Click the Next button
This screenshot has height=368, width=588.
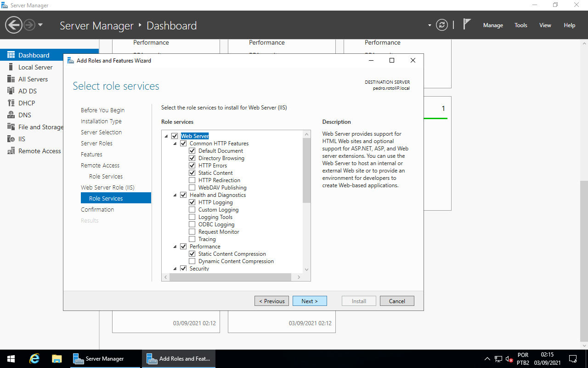[310, 301]
